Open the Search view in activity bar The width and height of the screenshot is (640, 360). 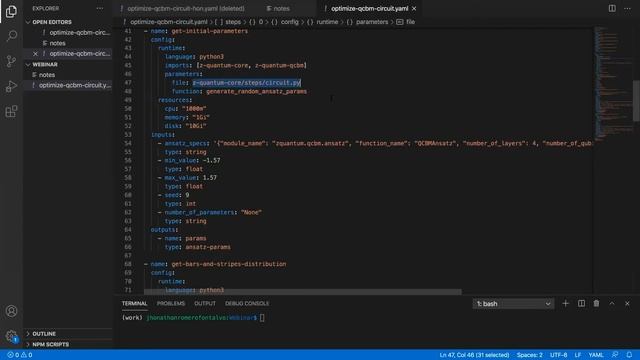tap(11, 36)
